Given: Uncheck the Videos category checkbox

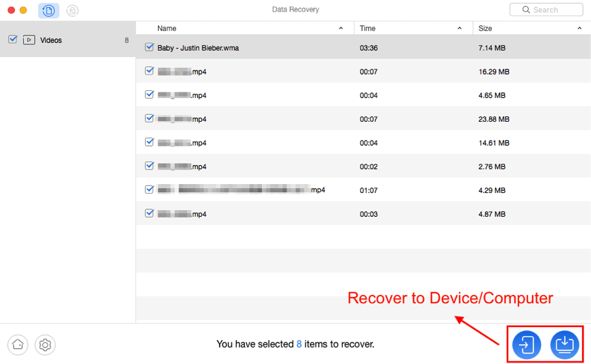Looking at the screenshot, I should point(13,39).
